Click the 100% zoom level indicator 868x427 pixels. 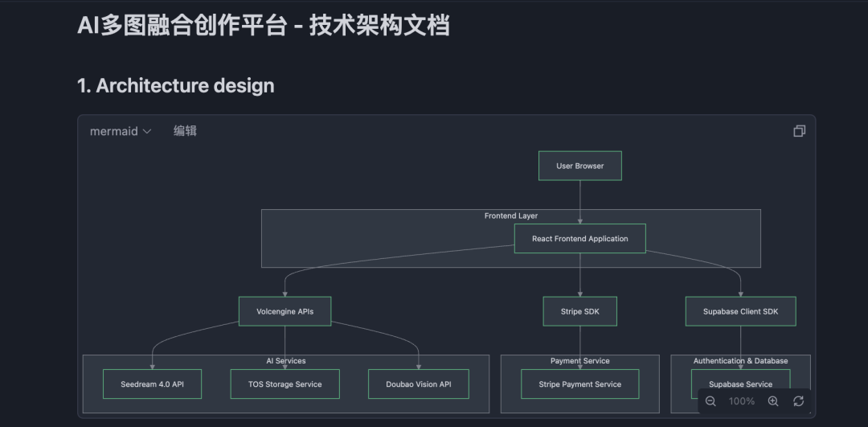(x=742, y=401)
